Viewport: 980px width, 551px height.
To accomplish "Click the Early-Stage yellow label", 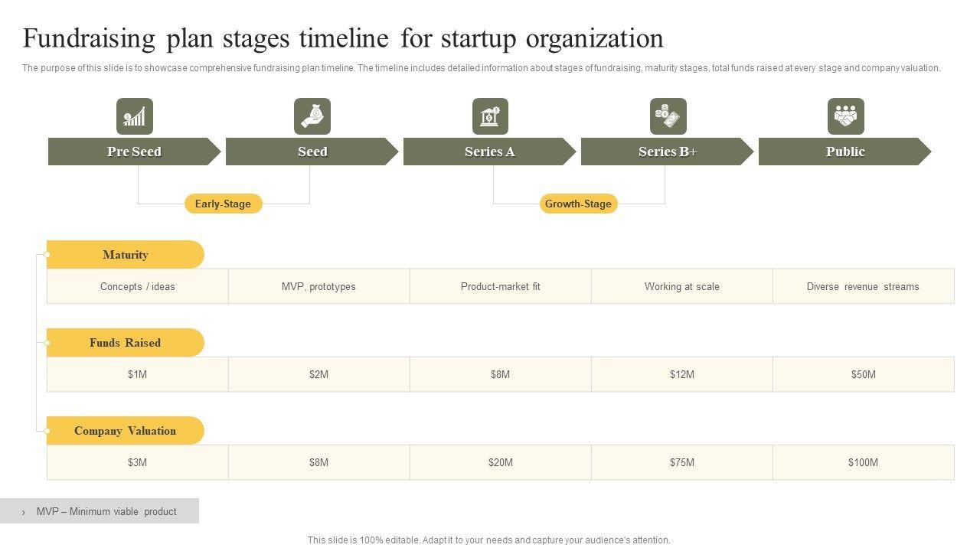I will click(223, 204).
